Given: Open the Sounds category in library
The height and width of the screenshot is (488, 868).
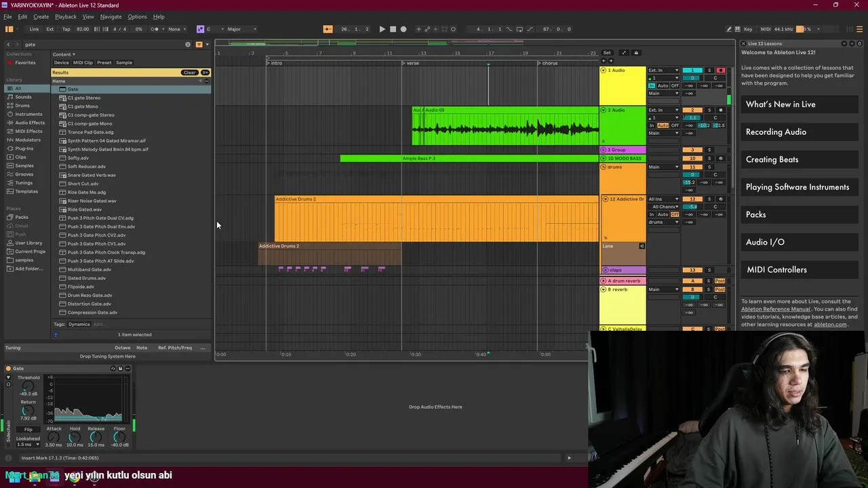Looking at the screenshot, I should (x=23, y=97).
